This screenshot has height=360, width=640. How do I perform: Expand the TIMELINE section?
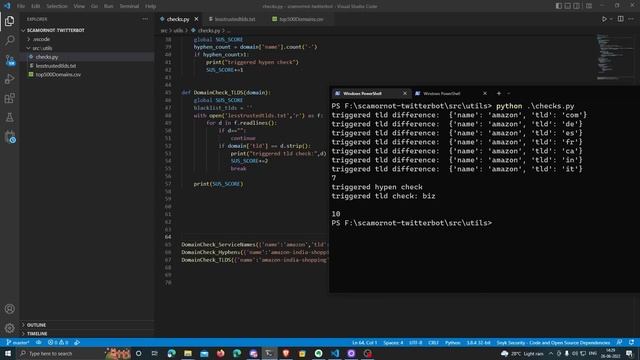(37, 333)
